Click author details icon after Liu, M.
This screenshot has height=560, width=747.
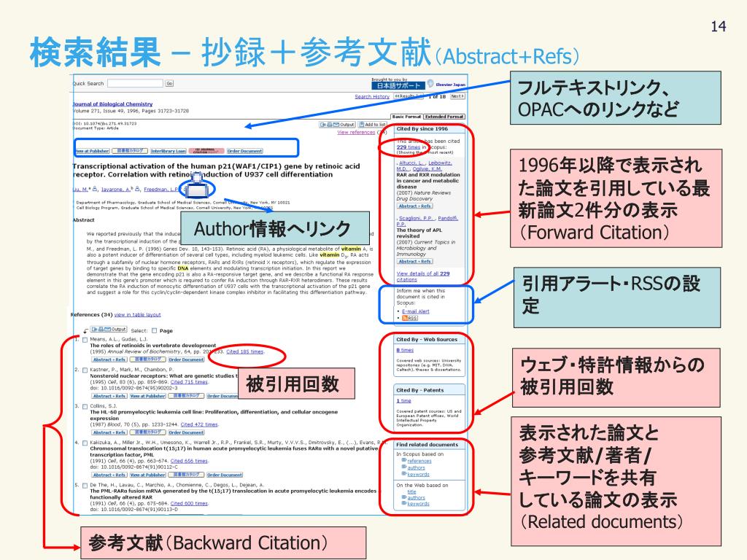[96, 189]
